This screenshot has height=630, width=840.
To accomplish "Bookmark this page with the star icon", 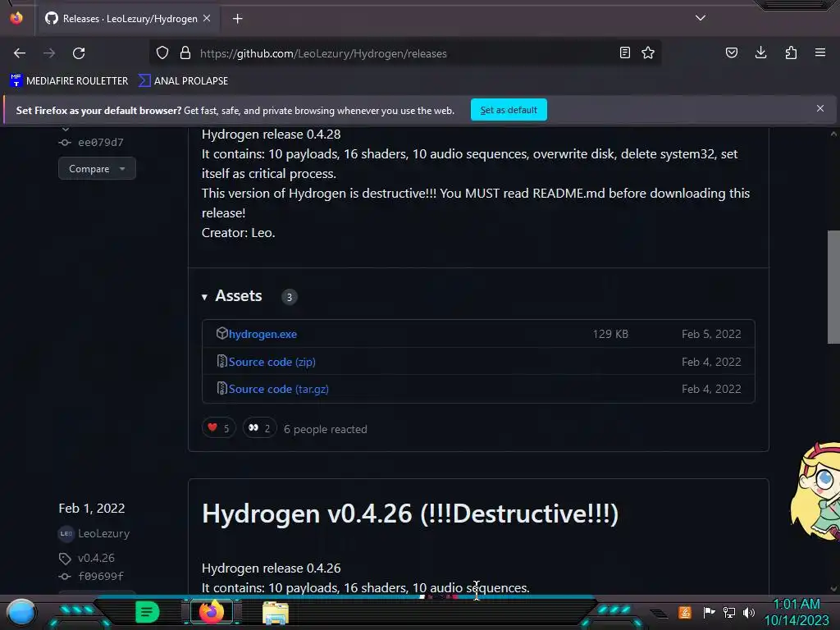I will tap(648, 53).
